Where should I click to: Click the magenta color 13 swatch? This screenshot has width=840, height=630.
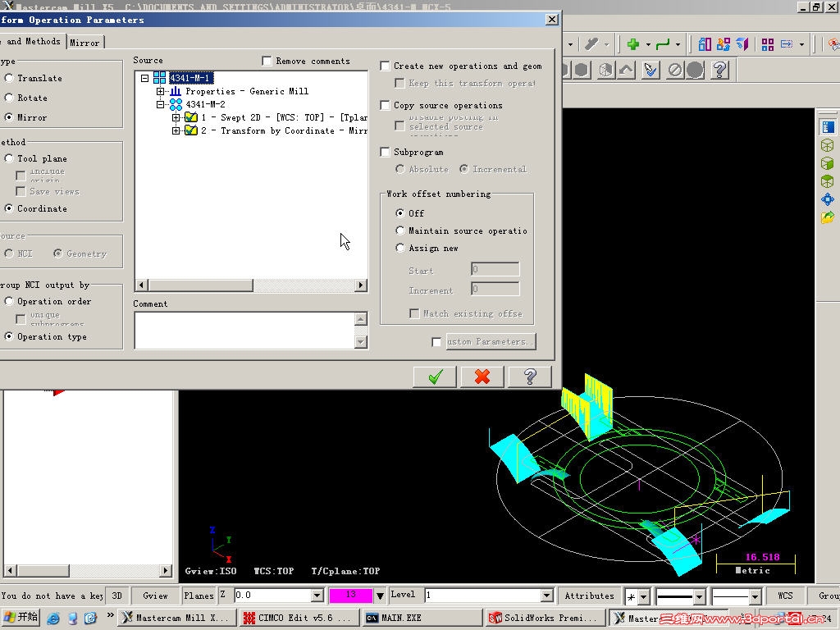(350, 596)
